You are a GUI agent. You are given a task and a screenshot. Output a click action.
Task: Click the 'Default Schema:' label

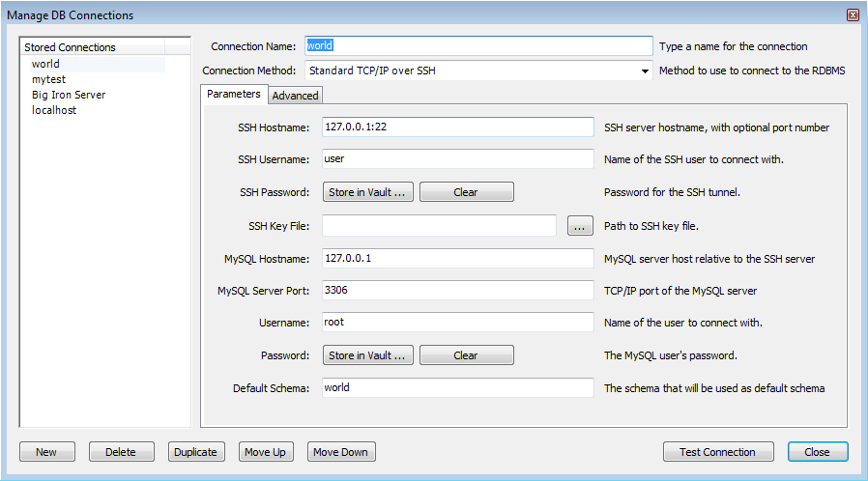point(271,388)
